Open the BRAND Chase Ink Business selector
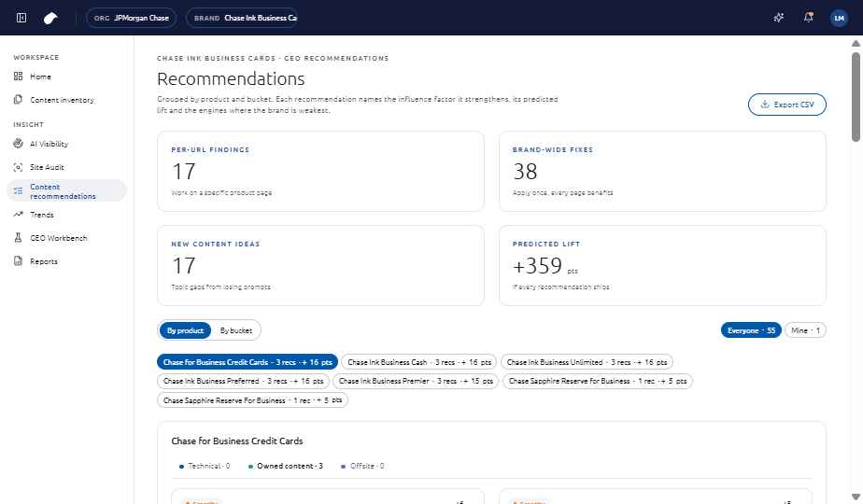 pos(242,18)
